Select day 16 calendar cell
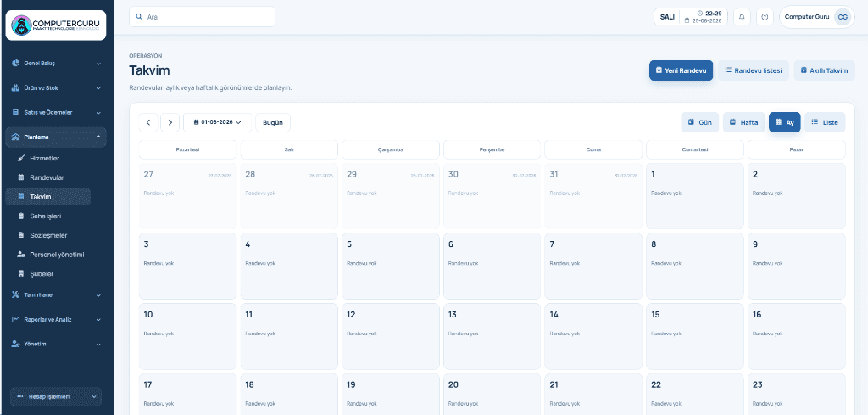This screenshot has height=415, width=868. click(x=797, y=336)
